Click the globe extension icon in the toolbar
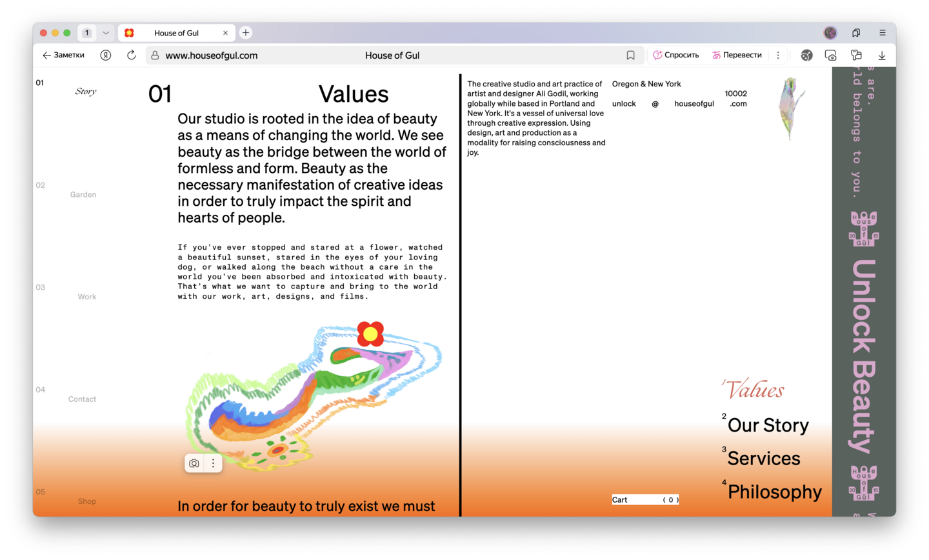The image size is (929, 560). click(x=806, y=55)
